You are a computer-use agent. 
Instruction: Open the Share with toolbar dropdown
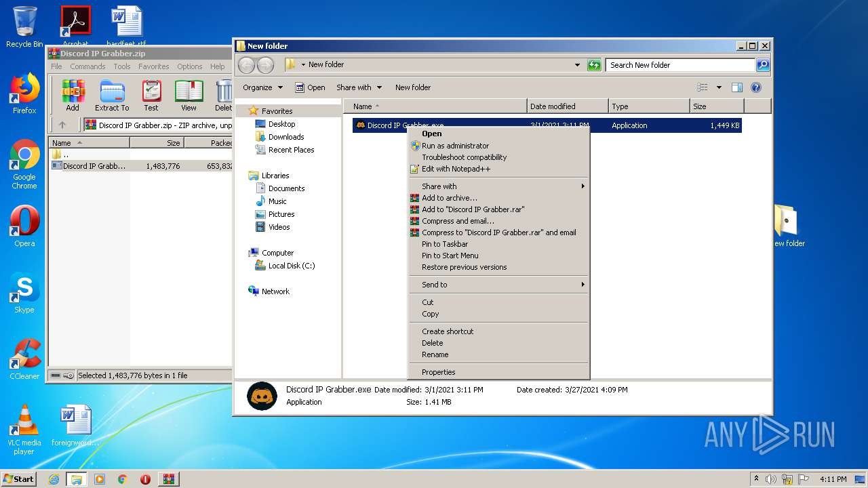click(x=359, y=87)
